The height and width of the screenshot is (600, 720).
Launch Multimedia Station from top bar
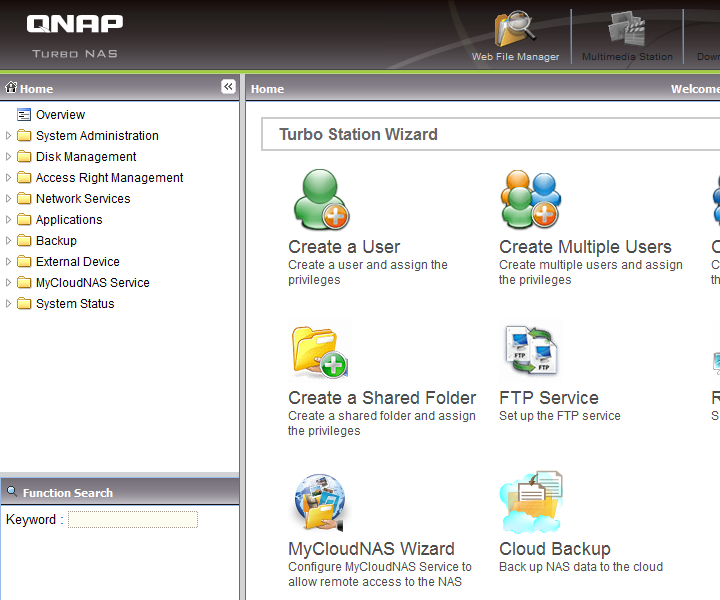[x=627, y=30]
